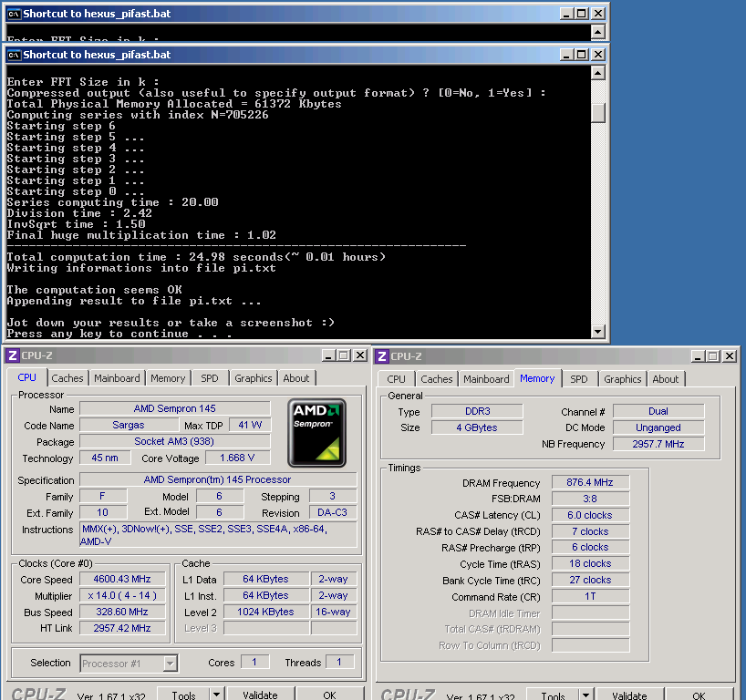The height and width of the screenshot is (700, 746).
Task: Minimize the front hexus_pifast.bat console window
Action: 565,55
